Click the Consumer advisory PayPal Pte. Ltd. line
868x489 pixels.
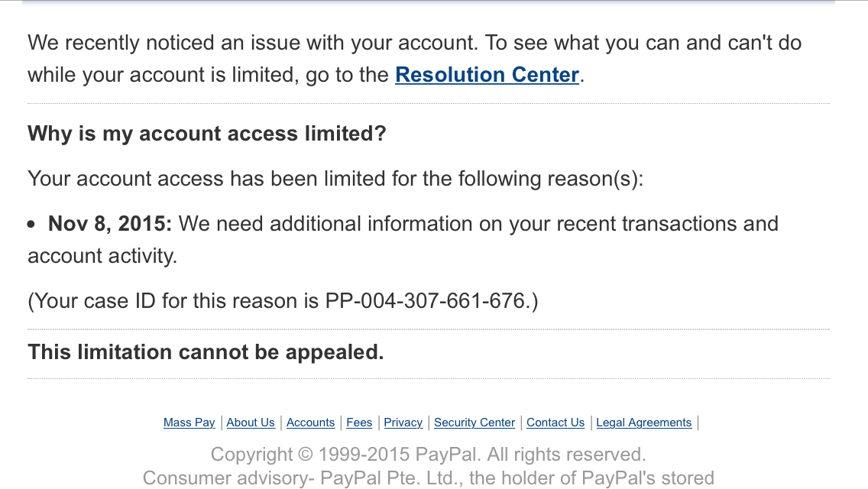tap(429, 478)
